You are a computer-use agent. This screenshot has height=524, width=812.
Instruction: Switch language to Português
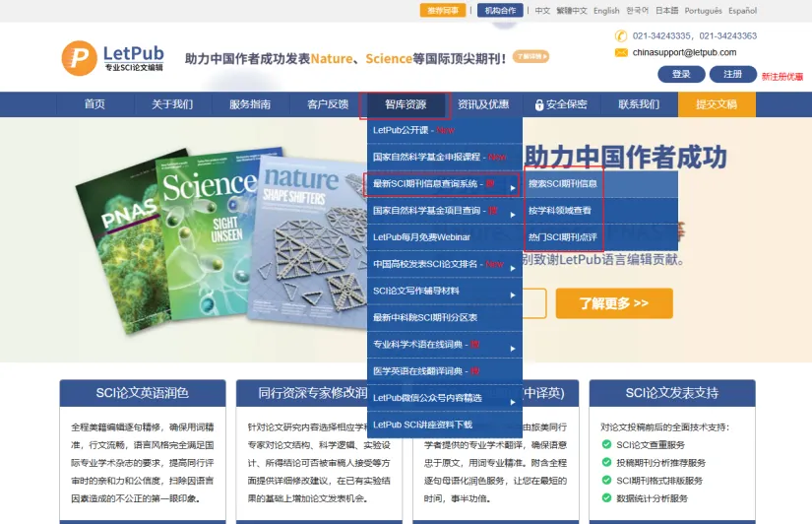[704, 11]
